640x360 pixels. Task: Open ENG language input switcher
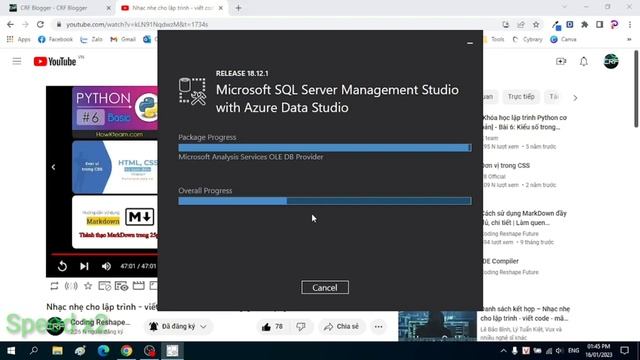573,351
